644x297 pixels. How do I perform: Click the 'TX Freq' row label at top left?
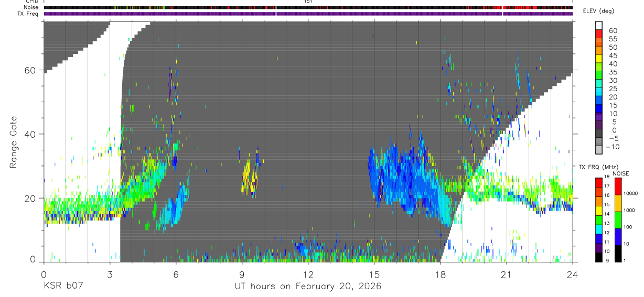click(28, 13)
